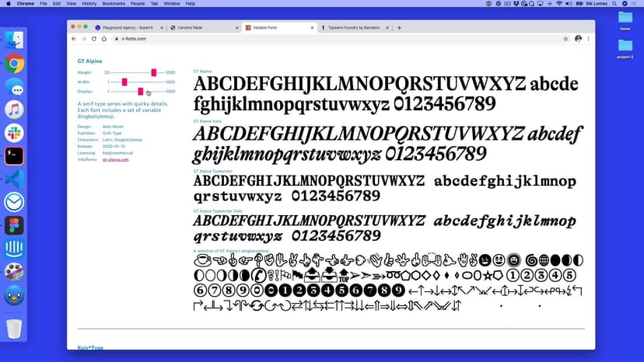This screenshot has height=362, width=644.
Task: Bookmark this page with the star icon
Action: tap(565, 38)
